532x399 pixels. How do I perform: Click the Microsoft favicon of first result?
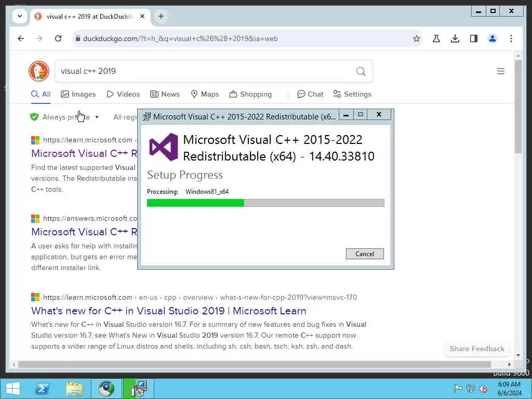click(x=35, y=140)
